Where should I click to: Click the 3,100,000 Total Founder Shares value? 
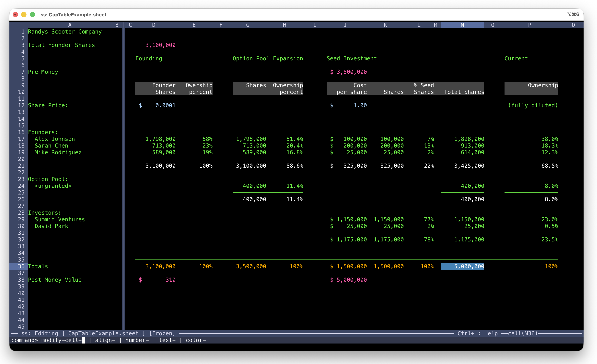pyautogui.click(x=160, y=45)
